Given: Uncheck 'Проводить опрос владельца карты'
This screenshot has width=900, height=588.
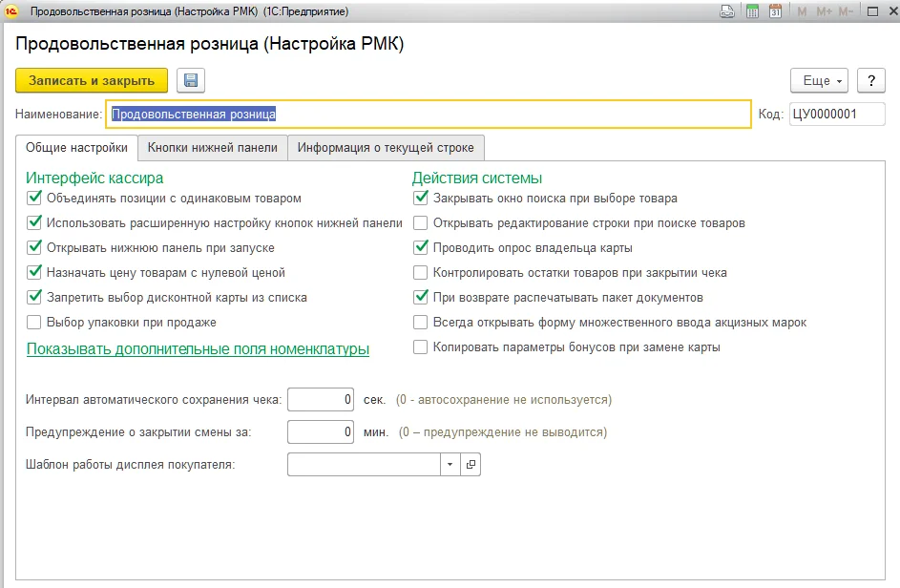Looking at the screenshot, I should 421,247.
